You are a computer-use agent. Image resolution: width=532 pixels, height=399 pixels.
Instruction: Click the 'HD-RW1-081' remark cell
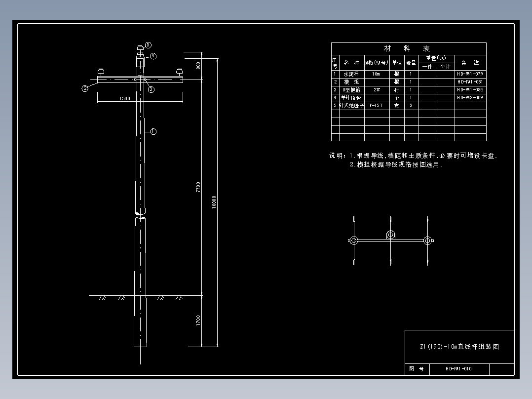point(470,82)
